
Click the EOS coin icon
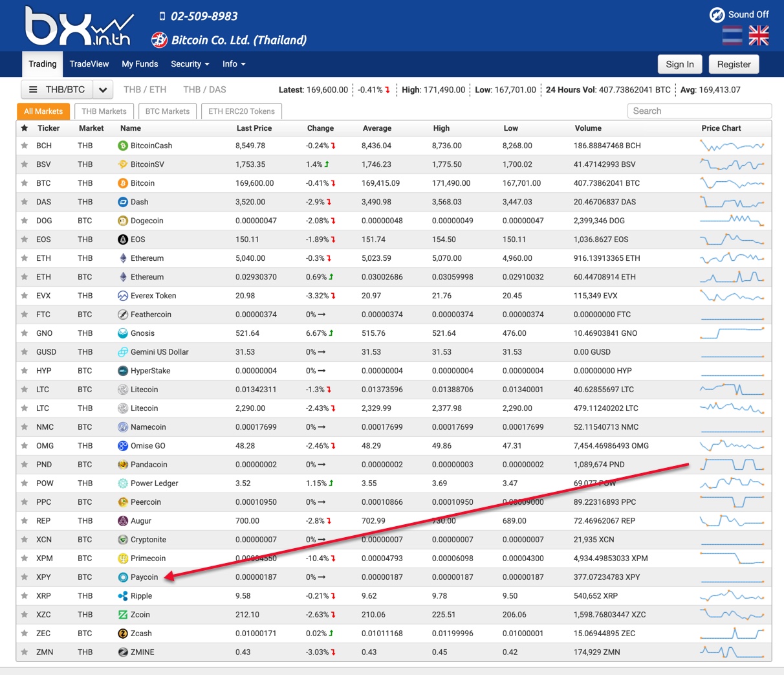coord(123,239)
